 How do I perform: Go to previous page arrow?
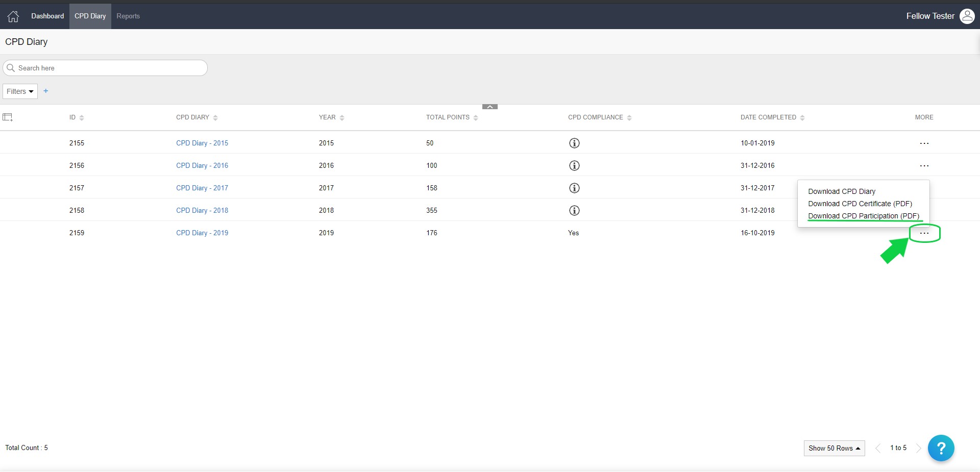878,448
